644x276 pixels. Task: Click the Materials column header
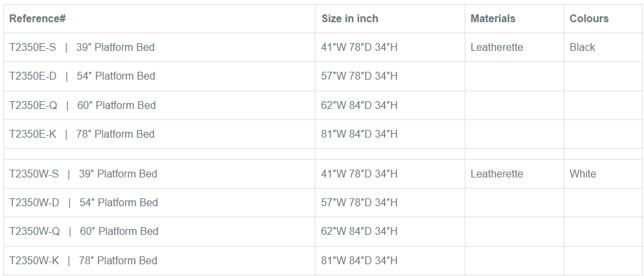[x=493, y=18]
